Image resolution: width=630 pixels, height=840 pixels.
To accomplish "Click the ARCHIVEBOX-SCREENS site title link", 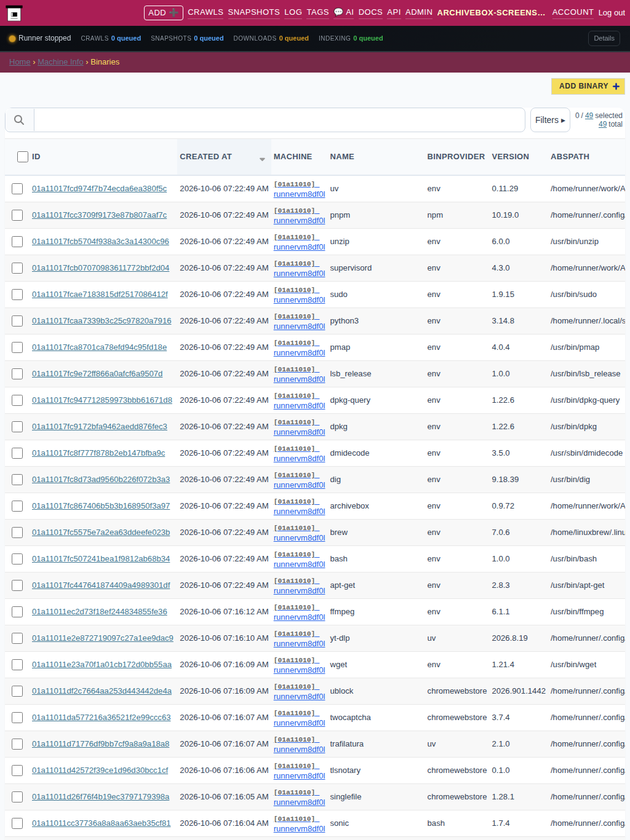I will tap(491, 12).
